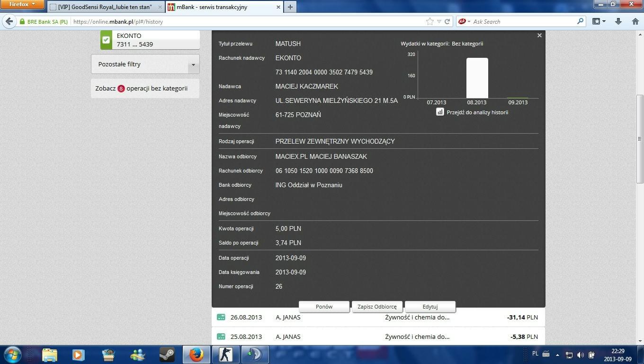
Task: Switch to the Counter-Strike taskbar window
Action: click(x=226, y=355)
